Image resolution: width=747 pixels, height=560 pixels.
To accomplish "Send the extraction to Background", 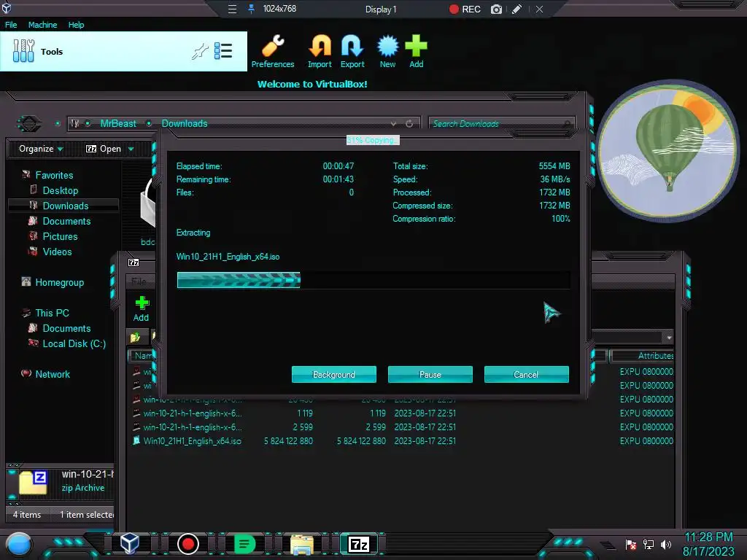I will pos(334,374).
